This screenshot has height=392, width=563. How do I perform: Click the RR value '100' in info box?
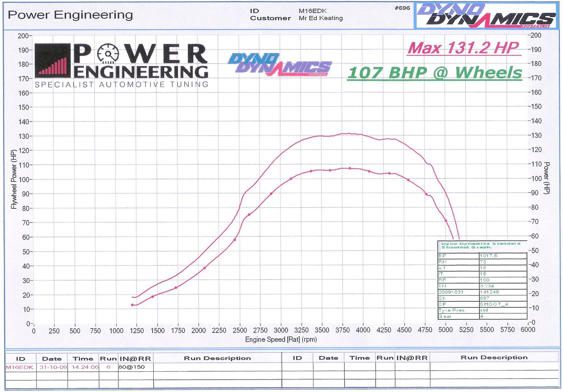click(485, 280)
